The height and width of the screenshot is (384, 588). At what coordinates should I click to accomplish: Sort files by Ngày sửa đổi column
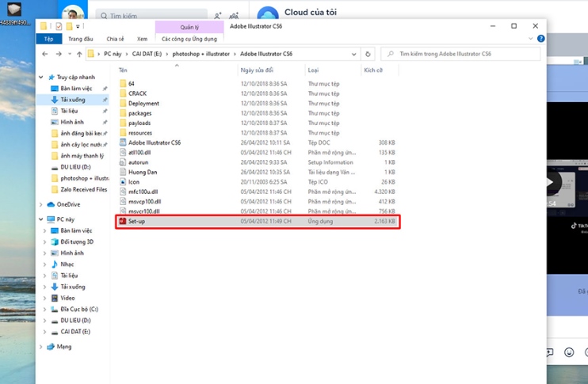tap(255, 70)
